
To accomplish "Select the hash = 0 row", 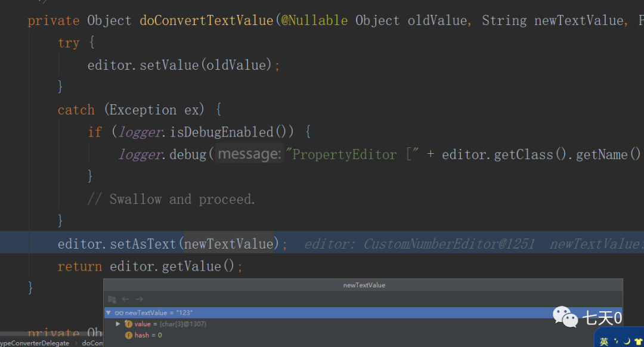I will click(x=363, y=335).
